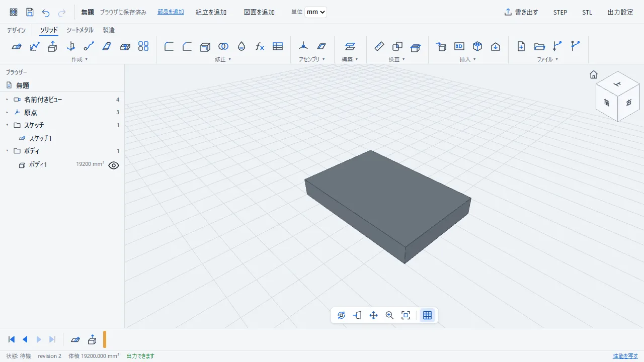Select スケッチ1 in the browser tree
Viewport: 644px width, 362px height.
(x=40, y=138)
